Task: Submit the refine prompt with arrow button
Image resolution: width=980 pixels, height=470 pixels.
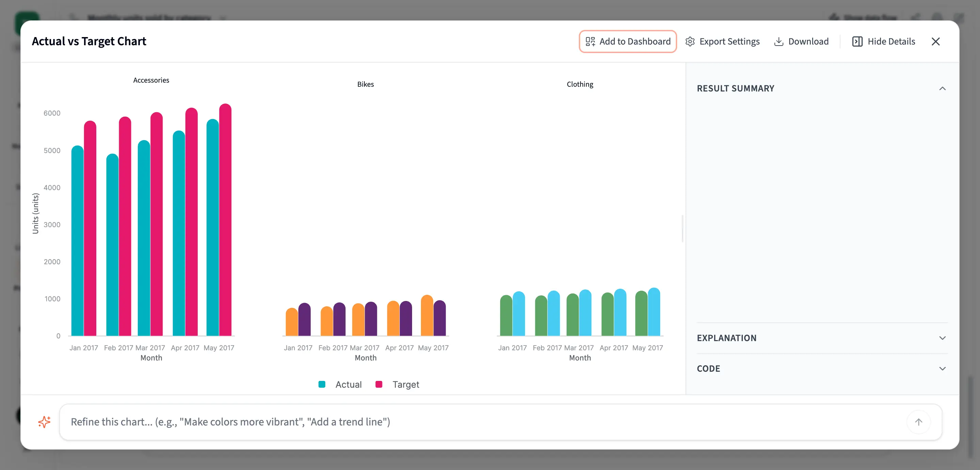Action: [918, 422]
